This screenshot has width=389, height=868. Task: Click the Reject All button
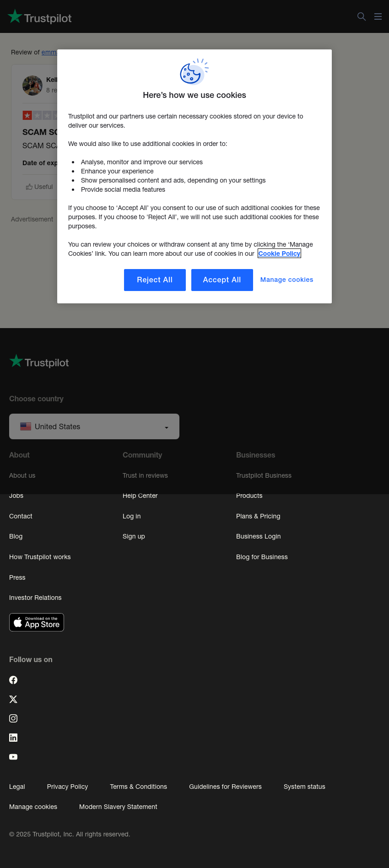(155, 280)
